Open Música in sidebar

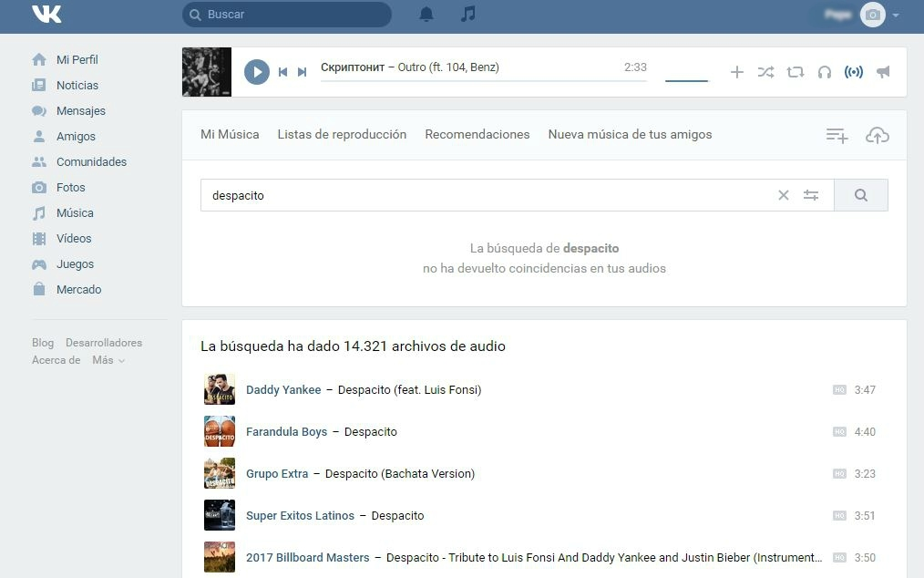pos(63,213)
